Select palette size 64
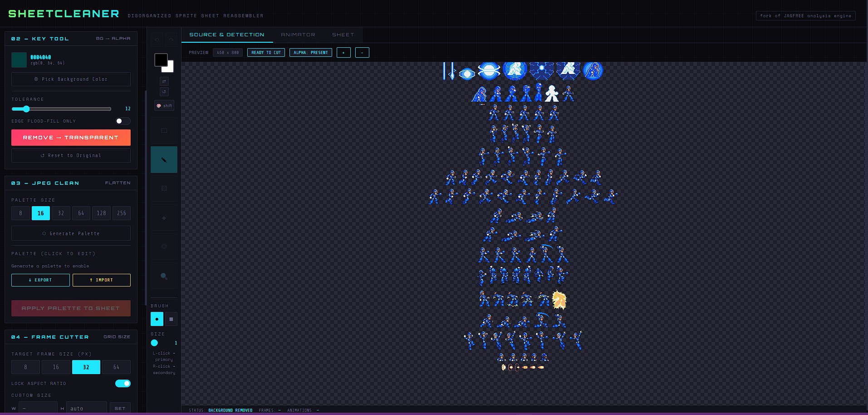Image resolution: width=868 pixels, height=415 pixels. 81,213
